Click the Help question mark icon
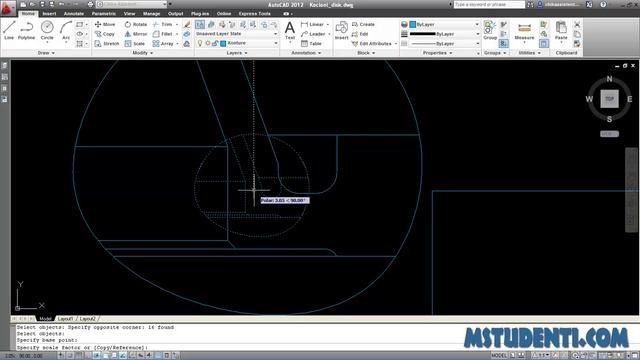The height and width of the screenshot is (360, 640). pos(603,4)
